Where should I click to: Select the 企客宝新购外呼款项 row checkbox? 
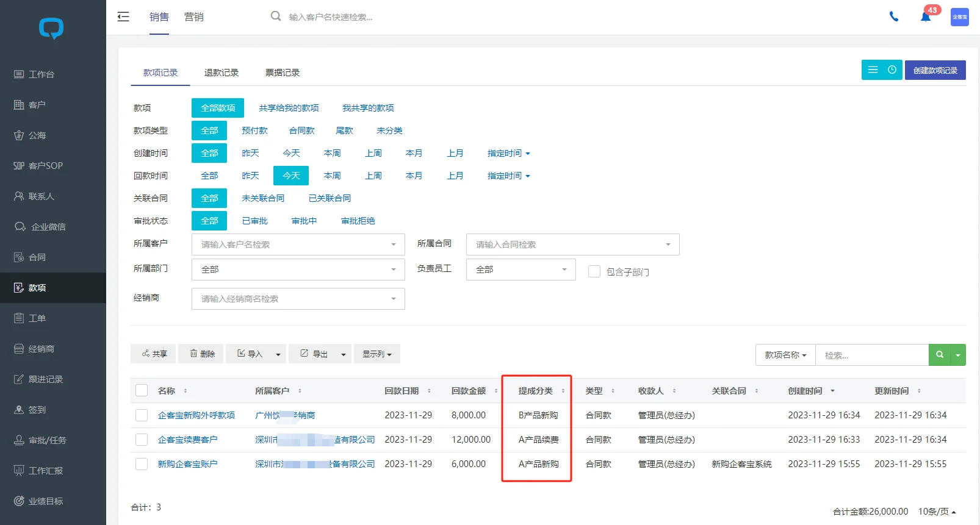tap(142, 415)
